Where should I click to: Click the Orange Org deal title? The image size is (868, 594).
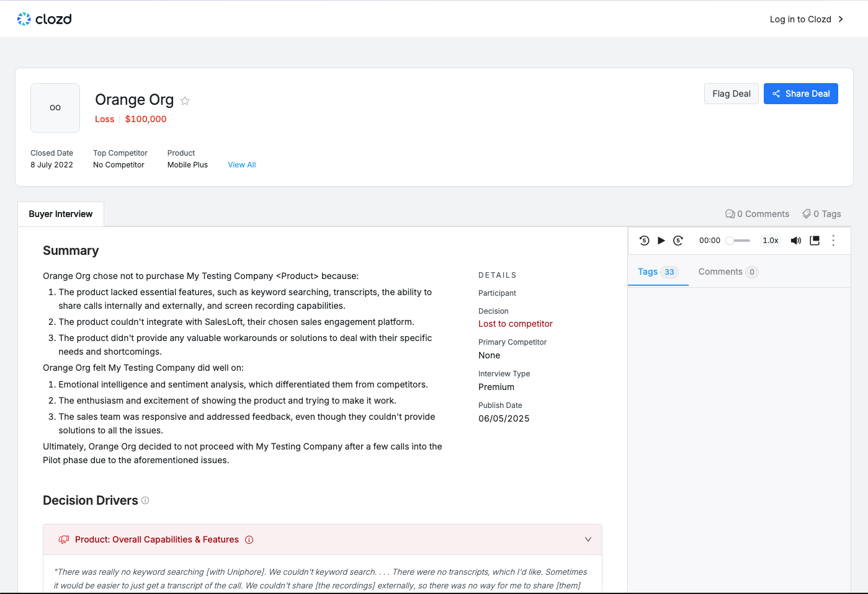coord(135,100)
